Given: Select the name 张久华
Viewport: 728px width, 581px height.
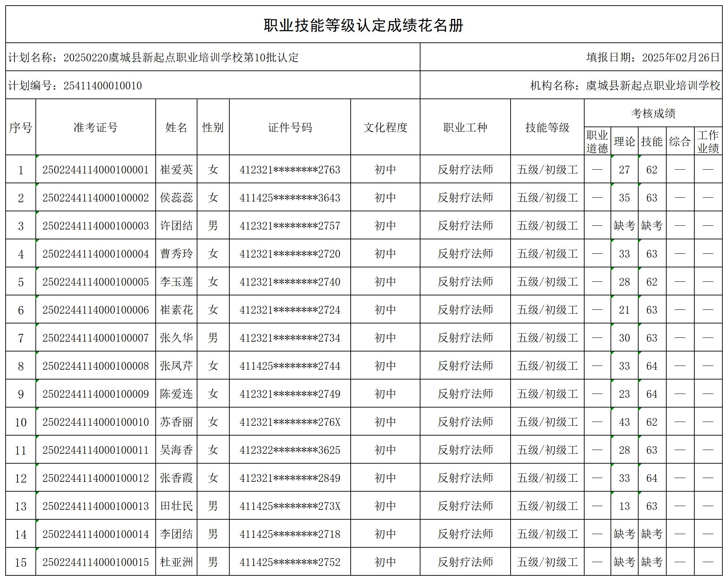Looking at the screenshot, I should coord(176,338).
